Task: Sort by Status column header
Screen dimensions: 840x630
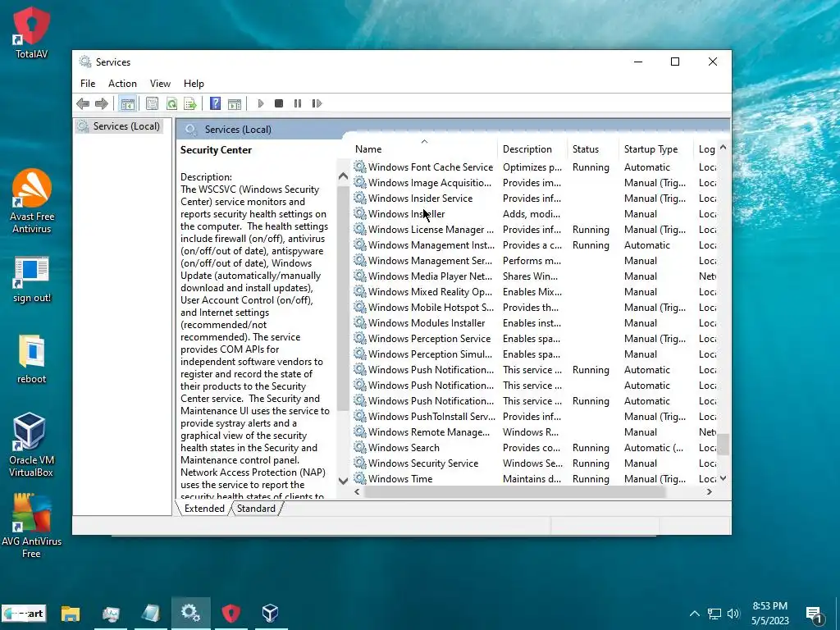Action: click(x=593, y=149)
